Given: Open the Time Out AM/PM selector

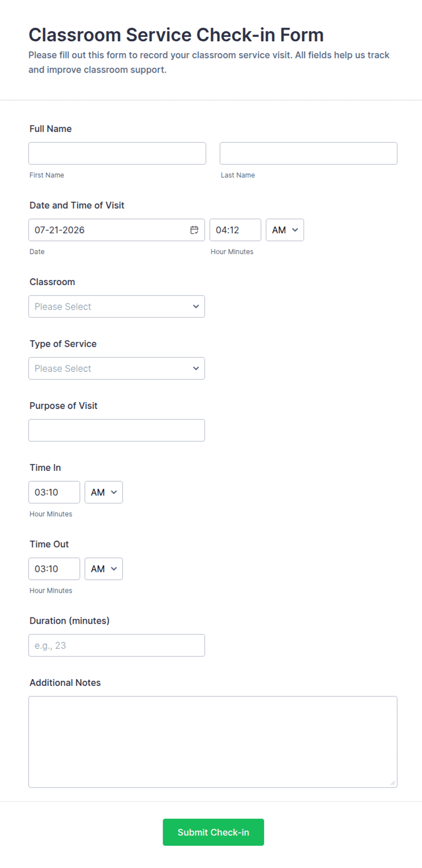Looking at the screenshot, I should coord(104,569).
